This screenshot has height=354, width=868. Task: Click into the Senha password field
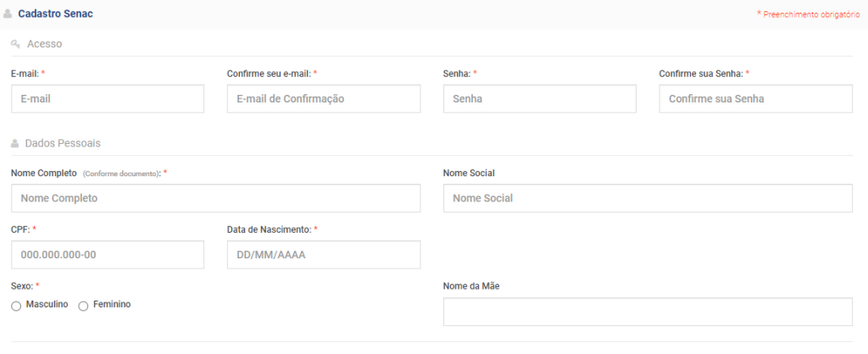540,99
